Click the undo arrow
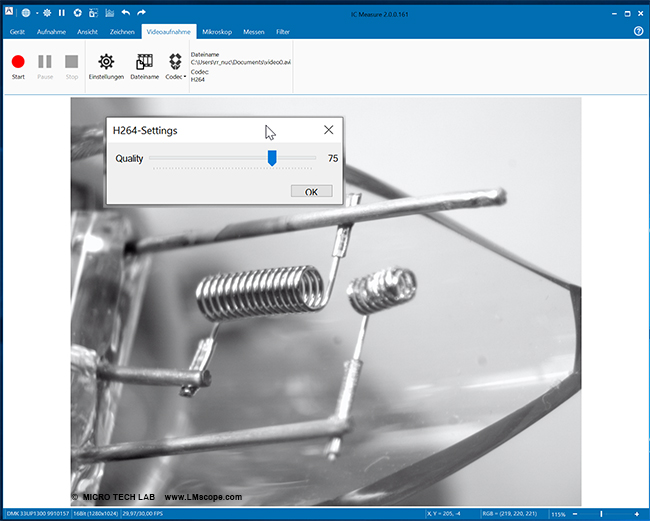The image size is (650, 521). pos(125,13)
